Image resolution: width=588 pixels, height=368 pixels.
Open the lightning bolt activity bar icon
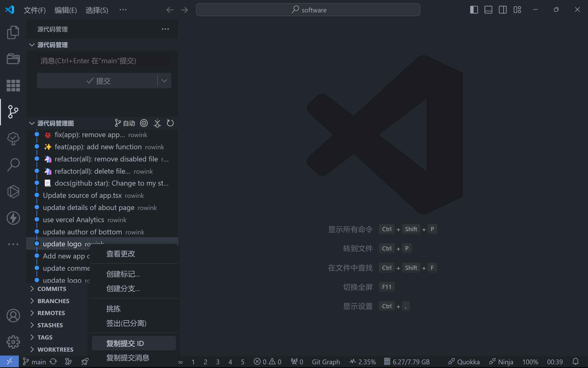[x=13, y=218]
